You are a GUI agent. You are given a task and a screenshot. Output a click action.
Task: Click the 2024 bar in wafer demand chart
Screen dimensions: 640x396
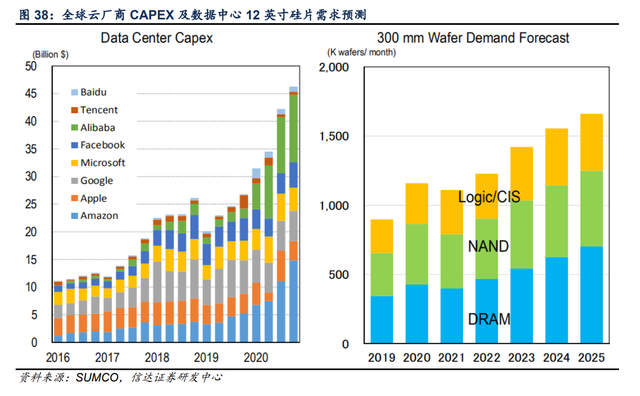coord(557,236)
